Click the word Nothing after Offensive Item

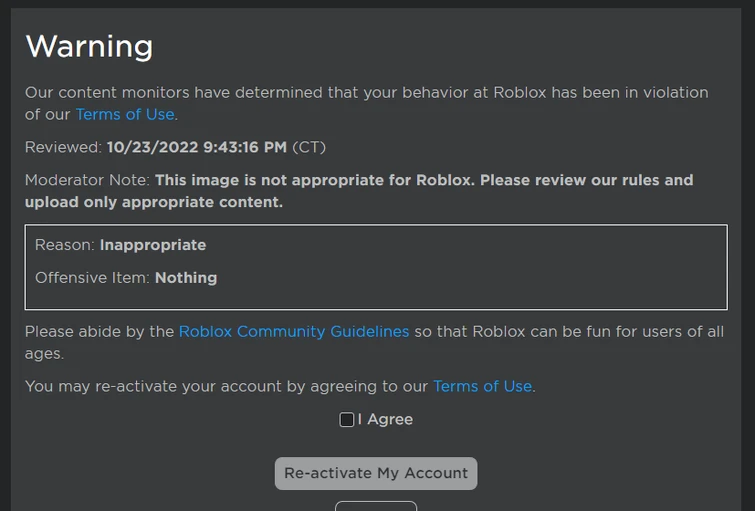coord(186,278)
